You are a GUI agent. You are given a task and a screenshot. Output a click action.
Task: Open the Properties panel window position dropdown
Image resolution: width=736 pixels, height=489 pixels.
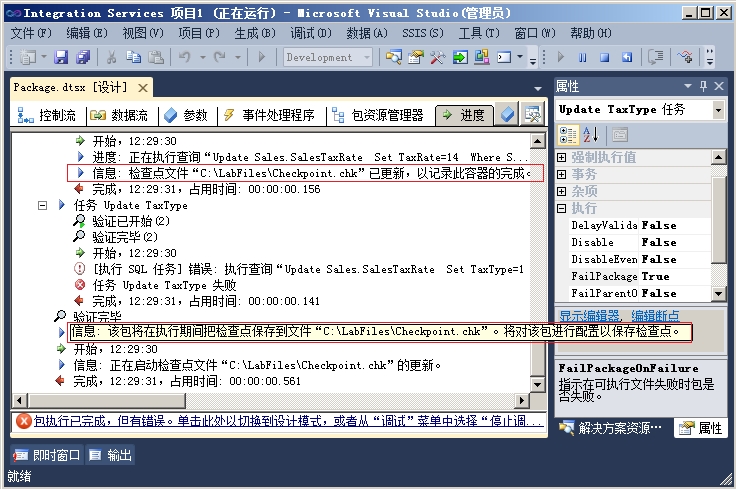(x=688, y=86)
